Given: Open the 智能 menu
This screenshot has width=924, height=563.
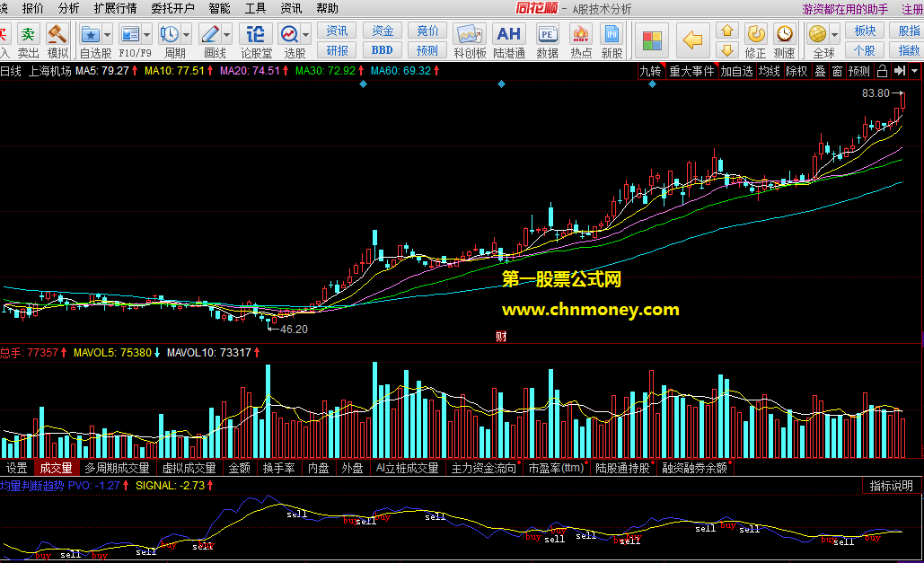Looking at the screenshot, I should point(219,8).
